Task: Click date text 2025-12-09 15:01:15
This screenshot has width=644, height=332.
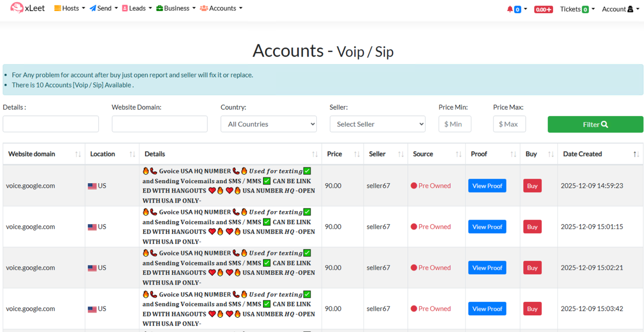Action: point(592,226)
